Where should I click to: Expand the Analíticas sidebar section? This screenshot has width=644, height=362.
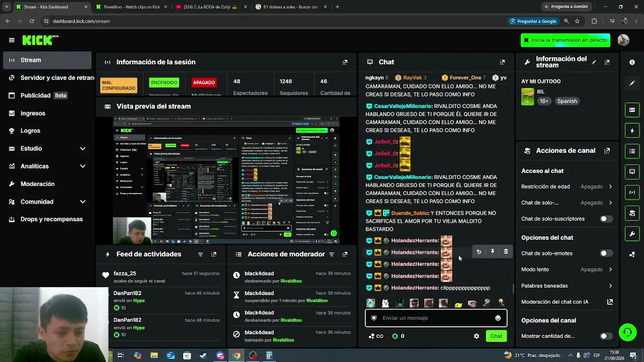[x=48, y=166]
